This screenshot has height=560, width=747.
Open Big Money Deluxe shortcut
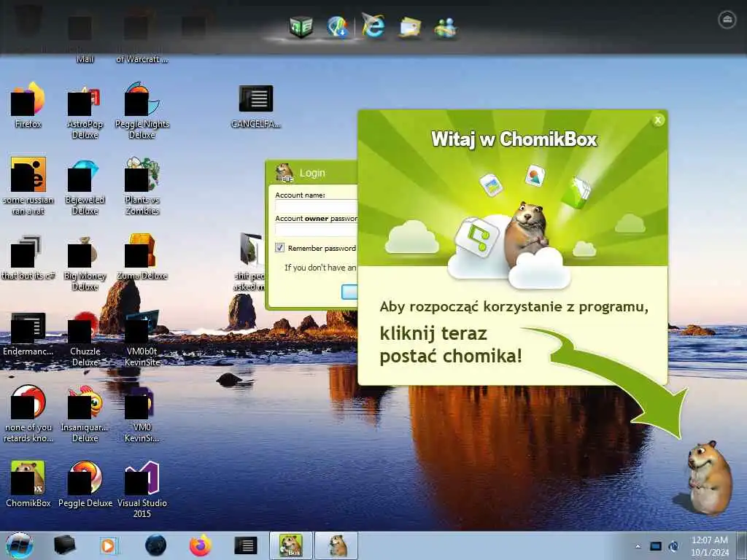[x=85, y=262]
